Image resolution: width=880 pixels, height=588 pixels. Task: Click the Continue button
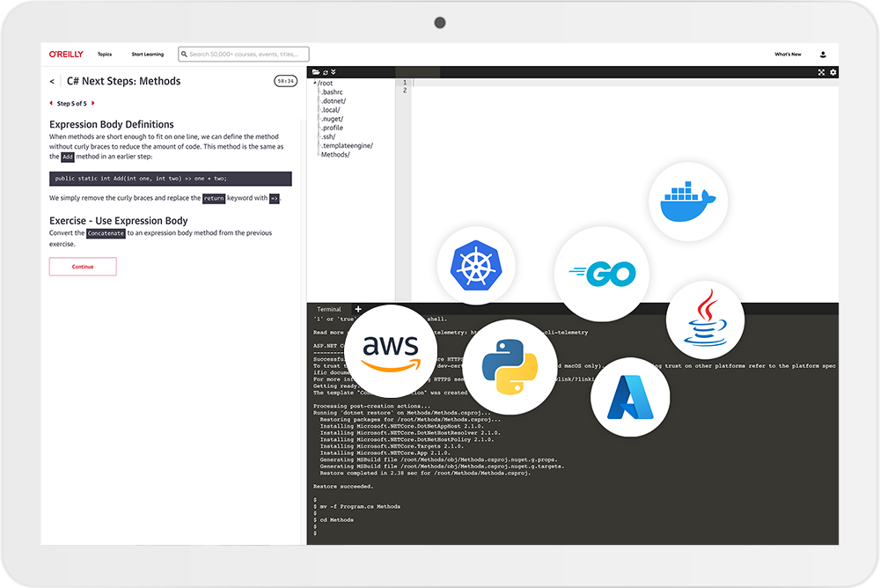(x=83, y=267)
